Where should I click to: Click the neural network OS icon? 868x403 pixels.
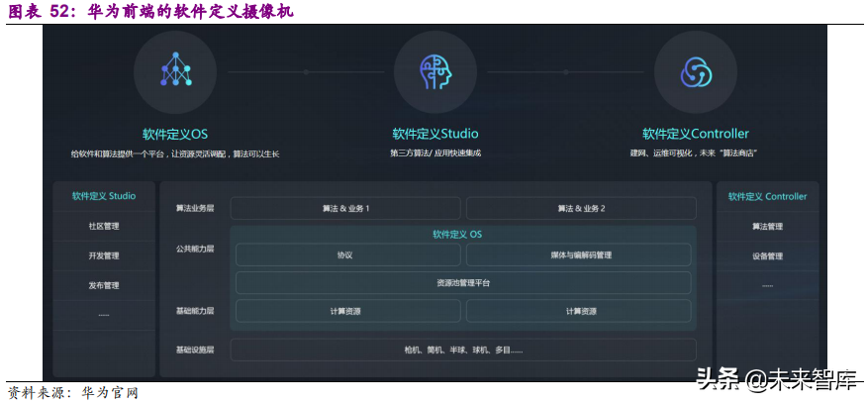[175, 69]
